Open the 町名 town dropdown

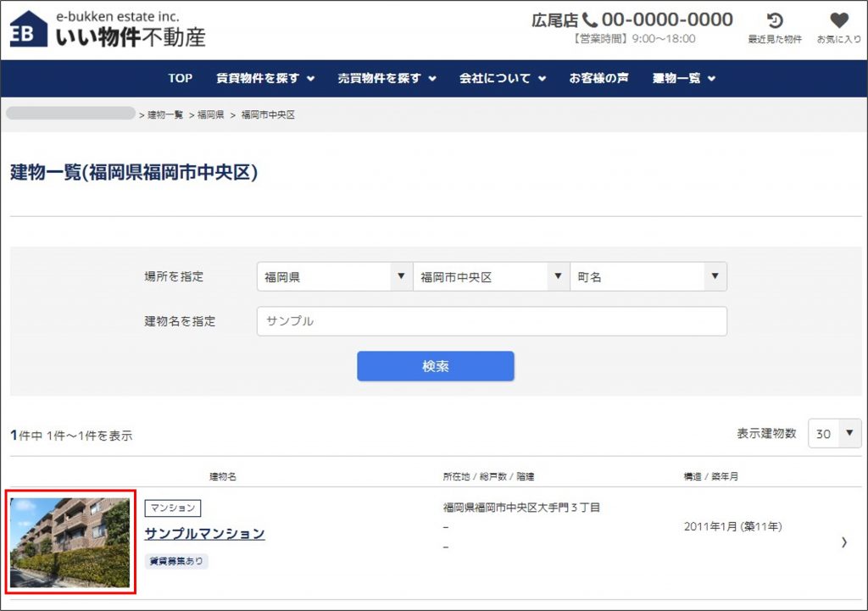point(648,277)
